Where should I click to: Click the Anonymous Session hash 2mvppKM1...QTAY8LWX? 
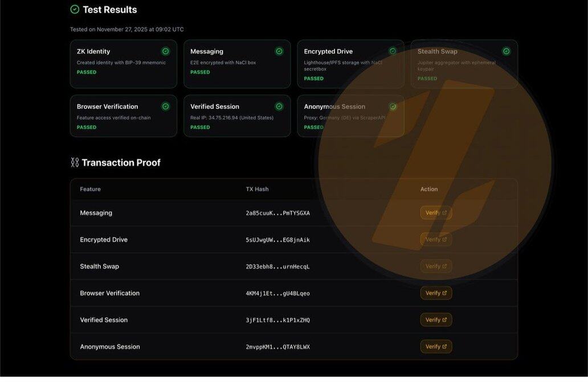click(277, 347)
